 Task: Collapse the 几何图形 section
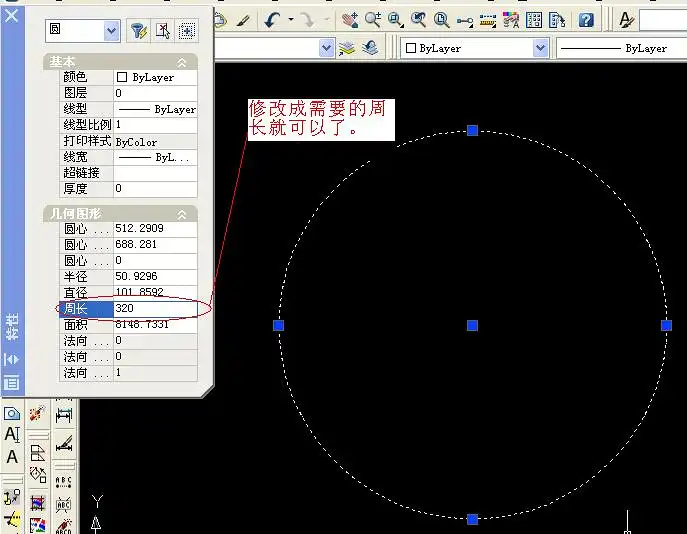[x=181, y=214]
